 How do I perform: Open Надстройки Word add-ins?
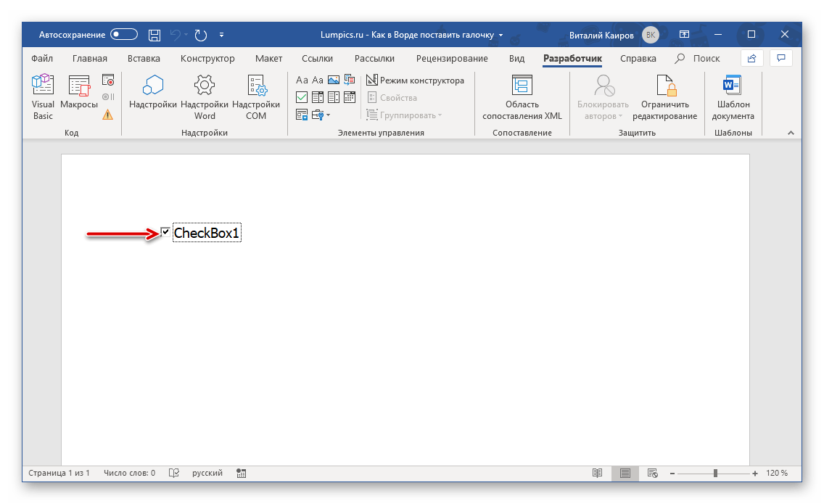[205, 97]
